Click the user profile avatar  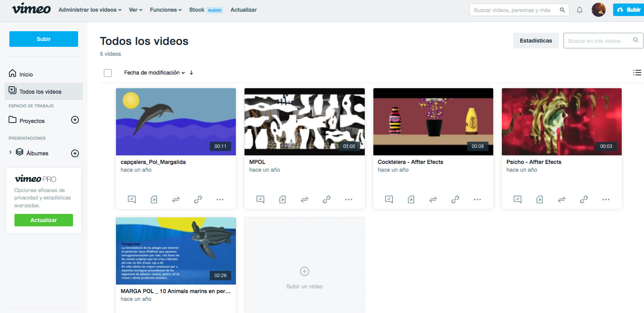coord(598,10)
